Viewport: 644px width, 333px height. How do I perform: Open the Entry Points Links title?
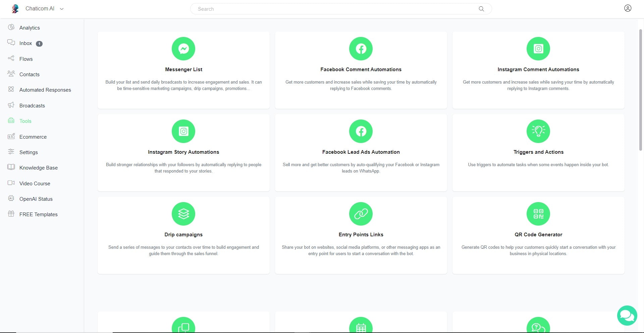361,235
